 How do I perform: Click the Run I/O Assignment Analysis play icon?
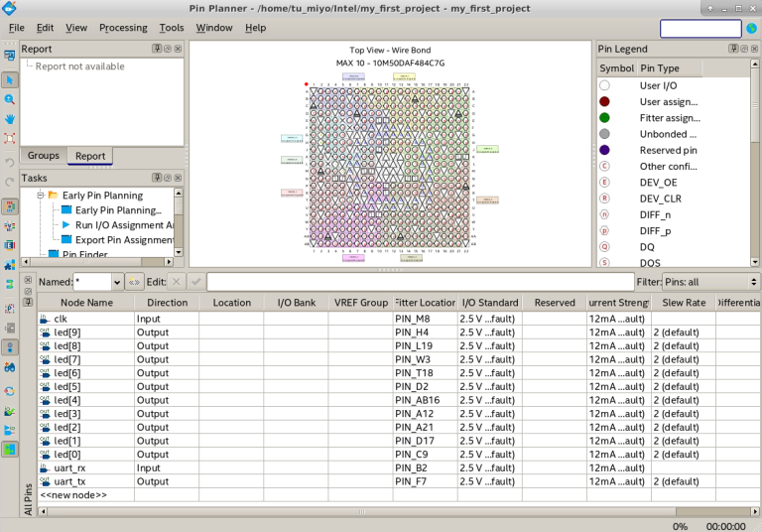point(66,225)
